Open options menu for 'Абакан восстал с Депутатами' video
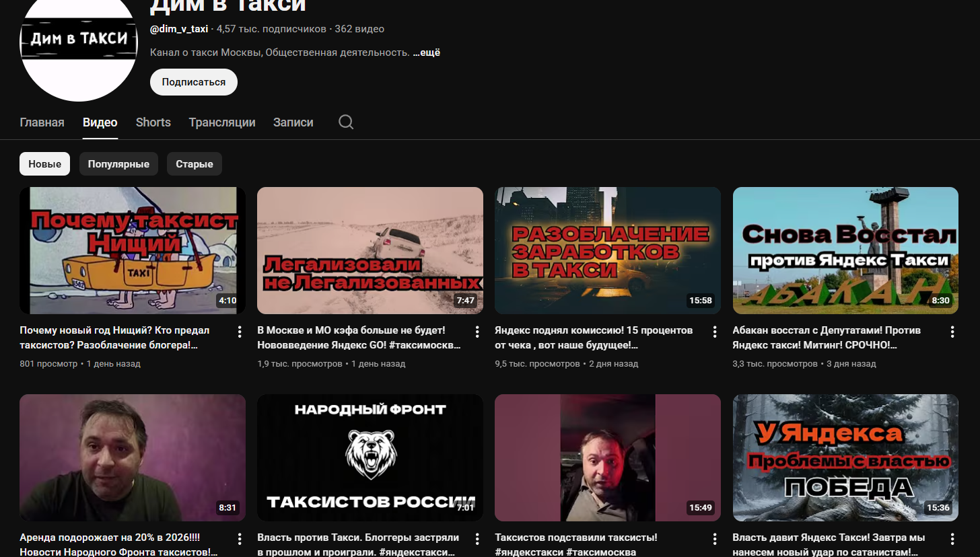The width and height of the screenshot is (980, 557). point(952,332)
